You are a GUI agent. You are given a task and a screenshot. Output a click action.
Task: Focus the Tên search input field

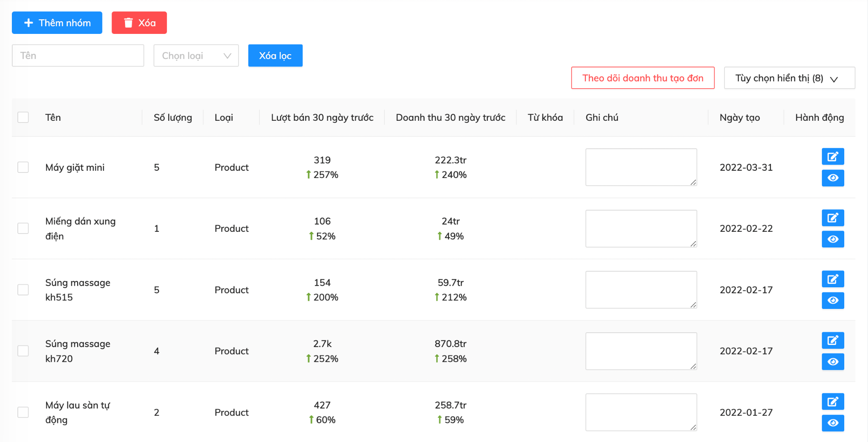[x=78, y=56]
